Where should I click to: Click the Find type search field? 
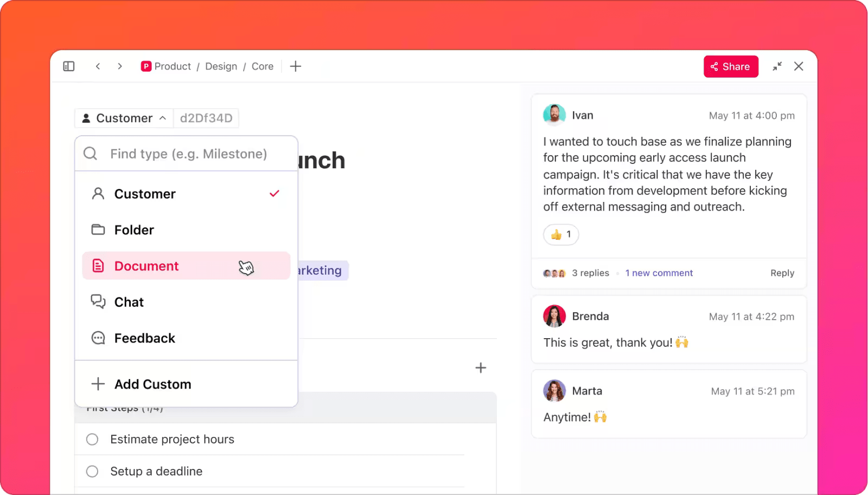pyautogui.click(x=186, y=154)
